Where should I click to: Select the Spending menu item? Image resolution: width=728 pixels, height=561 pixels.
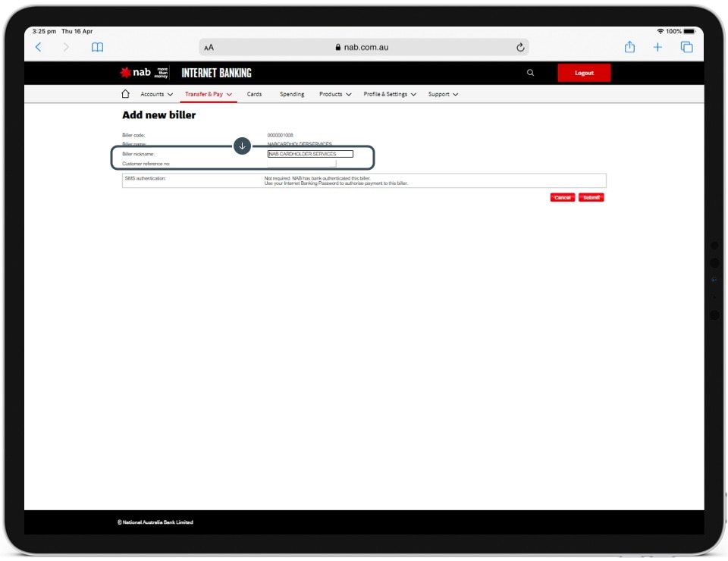point(292,94)
